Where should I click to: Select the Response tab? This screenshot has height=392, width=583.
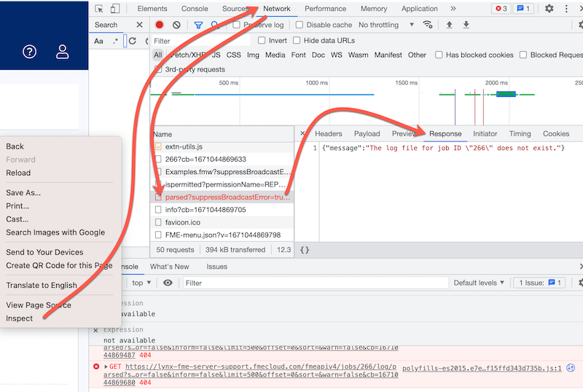tap(445, 134)
